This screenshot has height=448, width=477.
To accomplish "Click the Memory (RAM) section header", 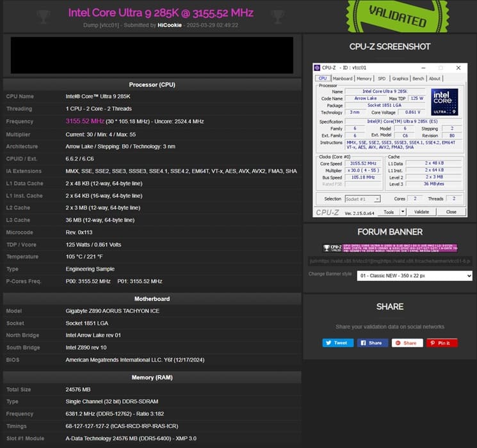I will pos(152,377).
